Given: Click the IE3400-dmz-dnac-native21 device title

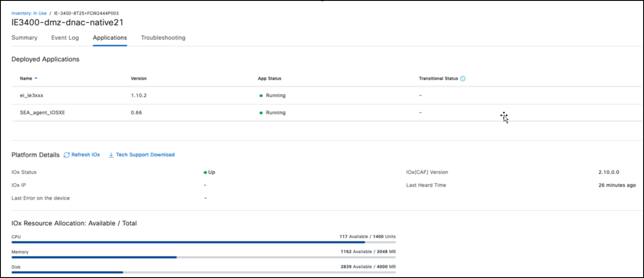Looking at the screenshot, I should coord(67,22).
